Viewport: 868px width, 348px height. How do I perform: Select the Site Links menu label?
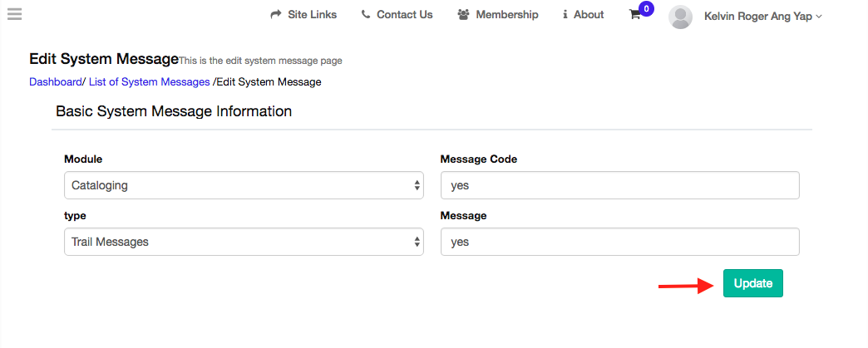(x=312, y=15)
